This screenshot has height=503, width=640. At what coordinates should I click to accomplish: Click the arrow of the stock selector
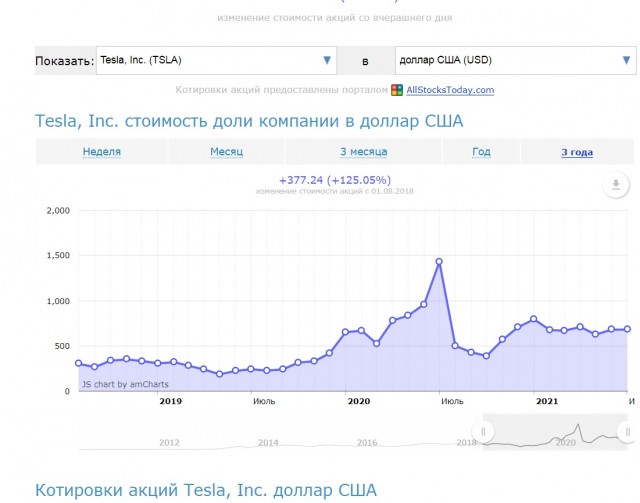point(327,61)
